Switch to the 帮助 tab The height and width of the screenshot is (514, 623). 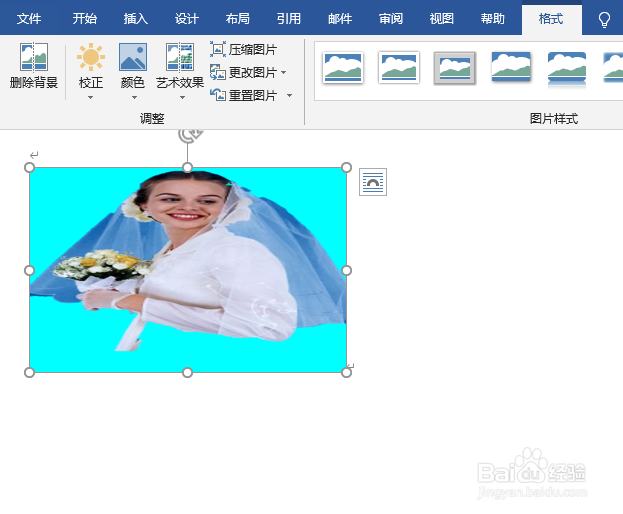(493, 19)
